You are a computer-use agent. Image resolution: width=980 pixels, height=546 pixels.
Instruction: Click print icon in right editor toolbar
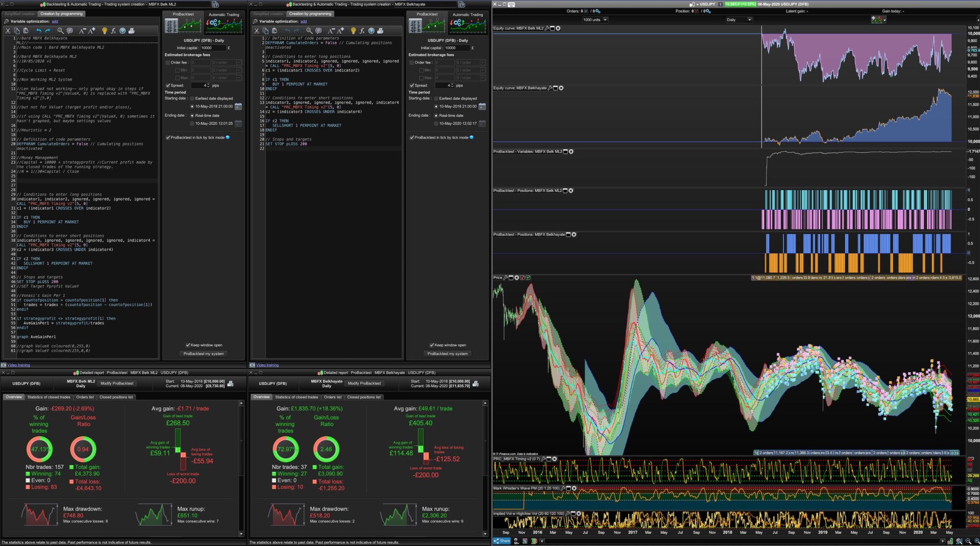[380, 31]
